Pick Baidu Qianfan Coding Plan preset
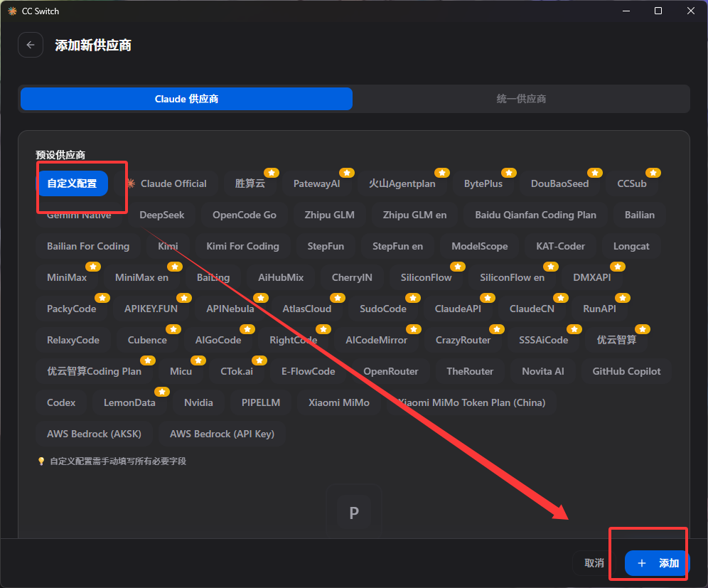This screenshot has height=588, width=708. [x=535, y=215]
